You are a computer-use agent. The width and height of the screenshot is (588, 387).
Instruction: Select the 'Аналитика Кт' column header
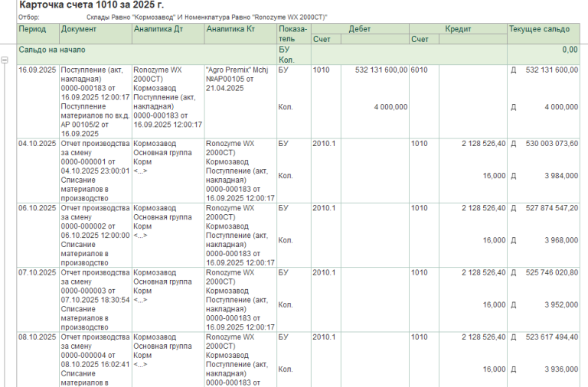240,34
